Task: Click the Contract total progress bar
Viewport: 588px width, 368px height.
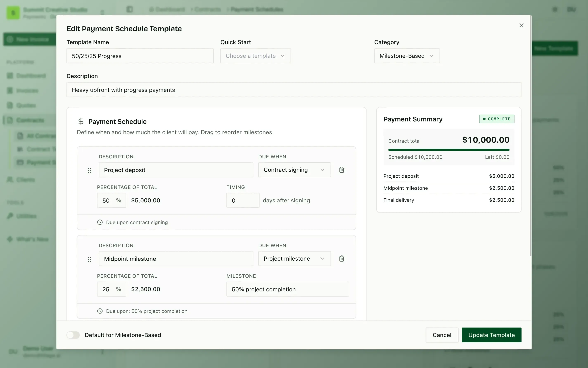Action: [449, 150]
